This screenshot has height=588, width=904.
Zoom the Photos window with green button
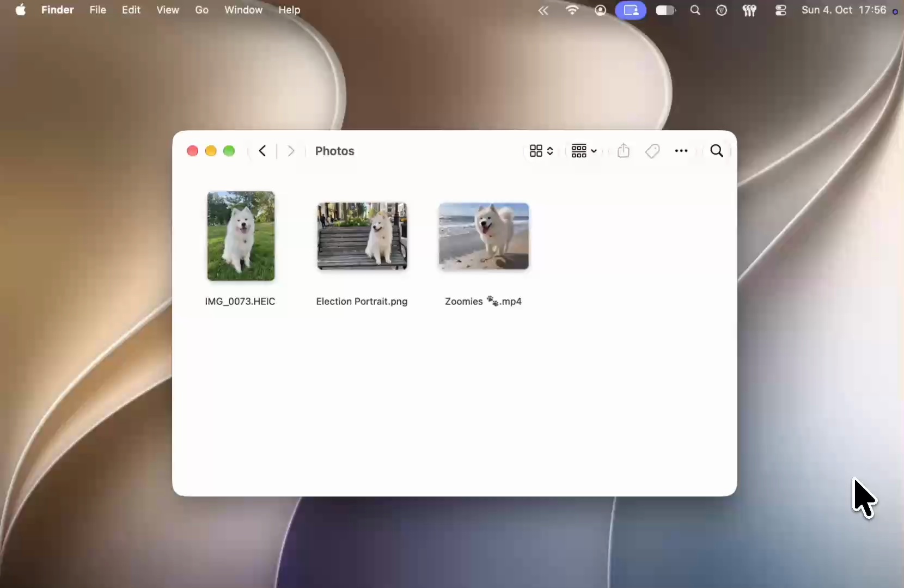pyautogui.click(x=229, y=151)
